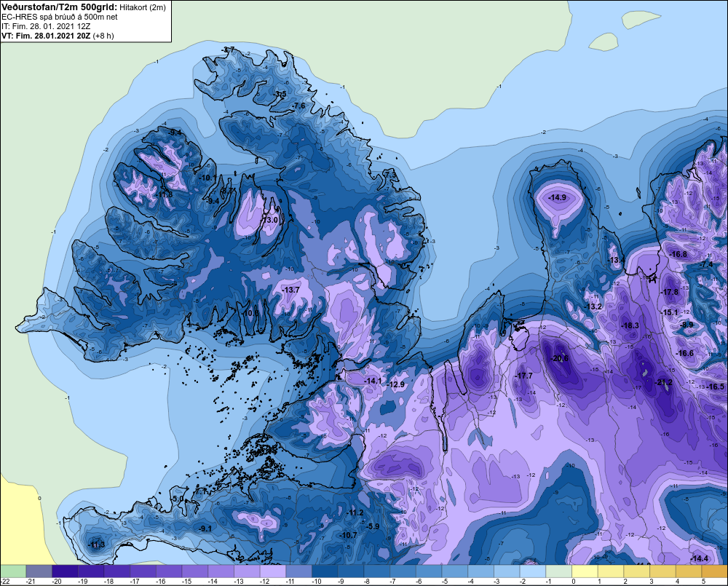Click the -13.4 temperature label
Viewport: 728px width, 586px height.
coord(617,260)
